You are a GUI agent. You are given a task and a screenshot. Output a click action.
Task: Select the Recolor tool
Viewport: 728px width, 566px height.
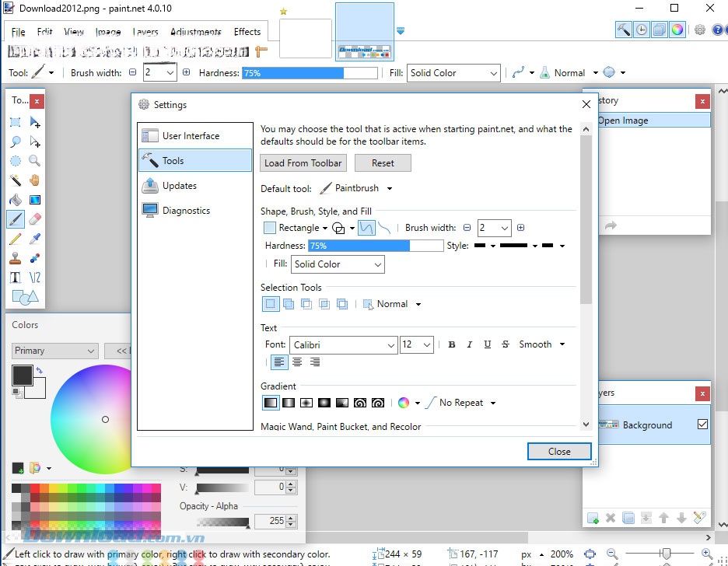coord(35,258)
